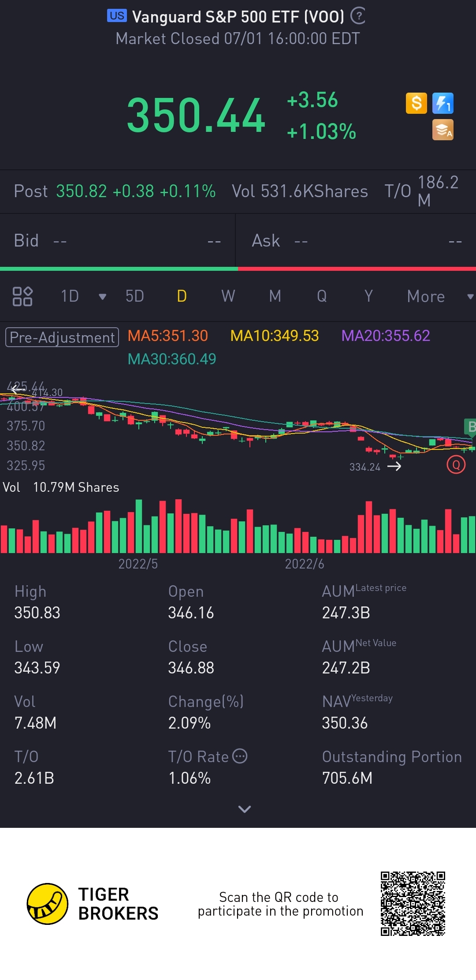Tap the Vol 7.48M value
Image resolution: width=476 pixels, height=980 pixels.
pos(35,723)
